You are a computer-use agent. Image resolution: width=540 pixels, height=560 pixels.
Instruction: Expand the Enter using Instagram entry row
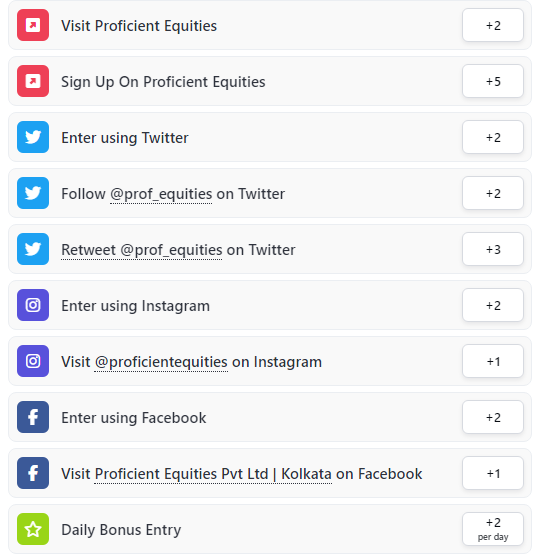coord(270,305)
